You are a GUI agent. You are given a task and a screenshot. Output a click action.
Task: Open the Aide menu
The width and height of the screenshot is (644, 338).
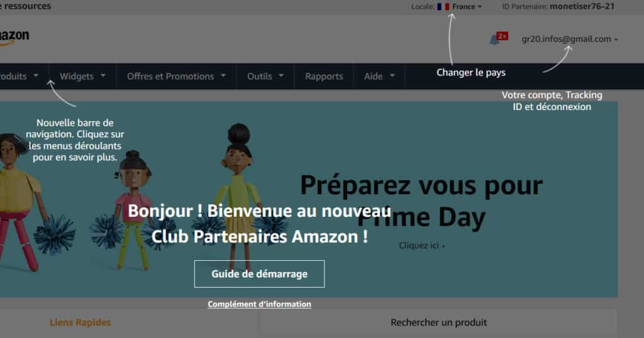(x=379, y=76)
